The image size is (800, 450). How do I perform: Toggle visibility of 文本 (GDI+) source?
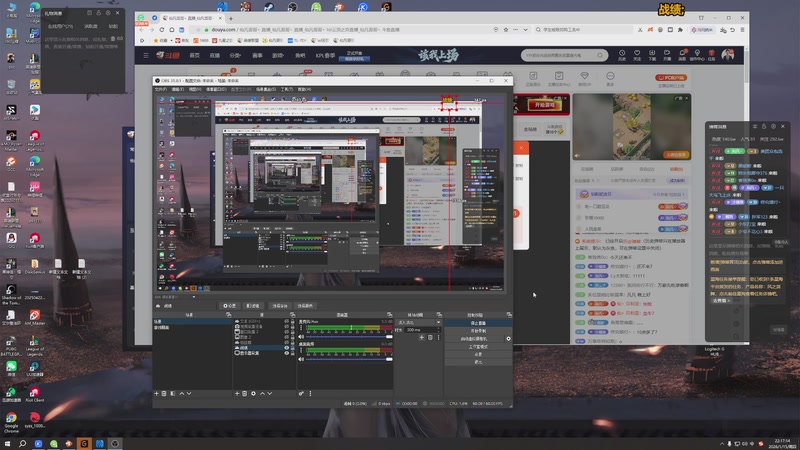(287, 321)
